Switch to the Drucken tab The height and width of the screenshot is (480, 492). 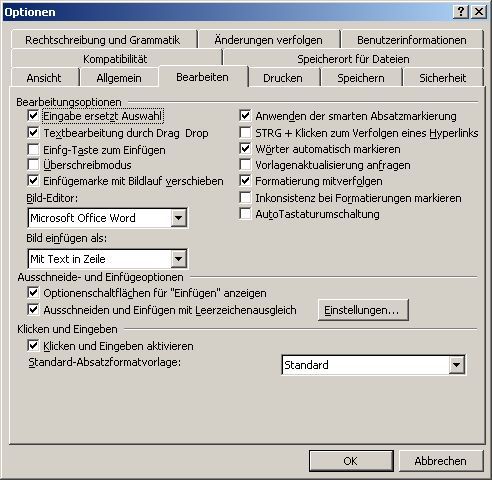click(283, 78)
